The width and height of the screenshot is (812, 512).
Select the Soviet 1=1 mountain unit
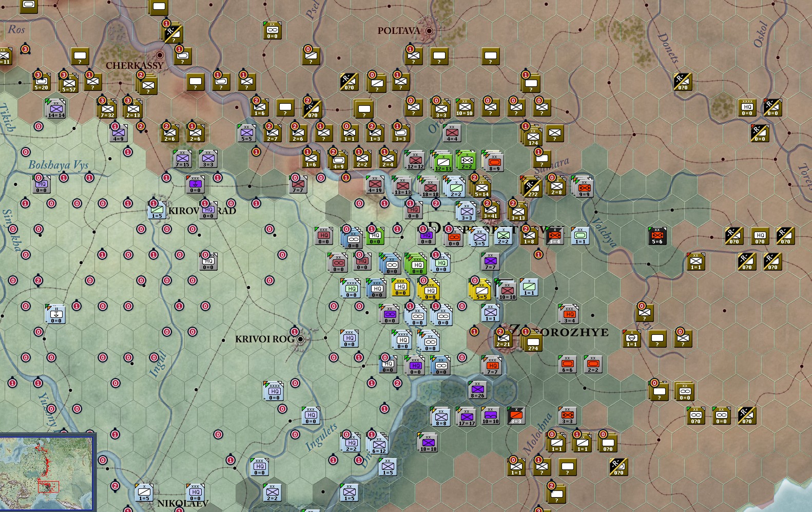(631, 338)
